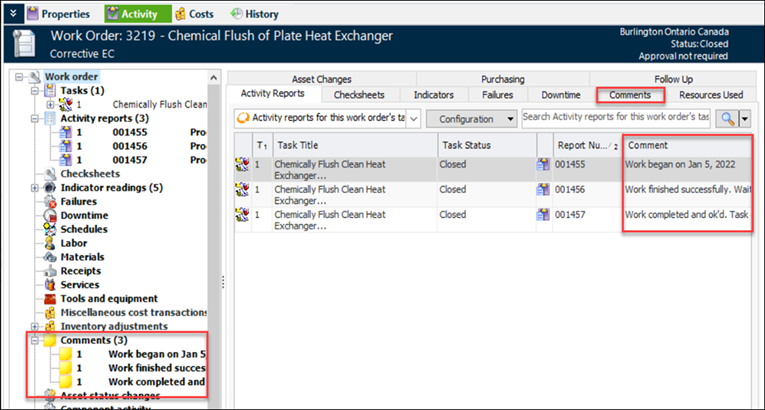Expand the Tasks (1) tree node
The height and width of the screenshot is (410, 765).
[x=36, y=90]
